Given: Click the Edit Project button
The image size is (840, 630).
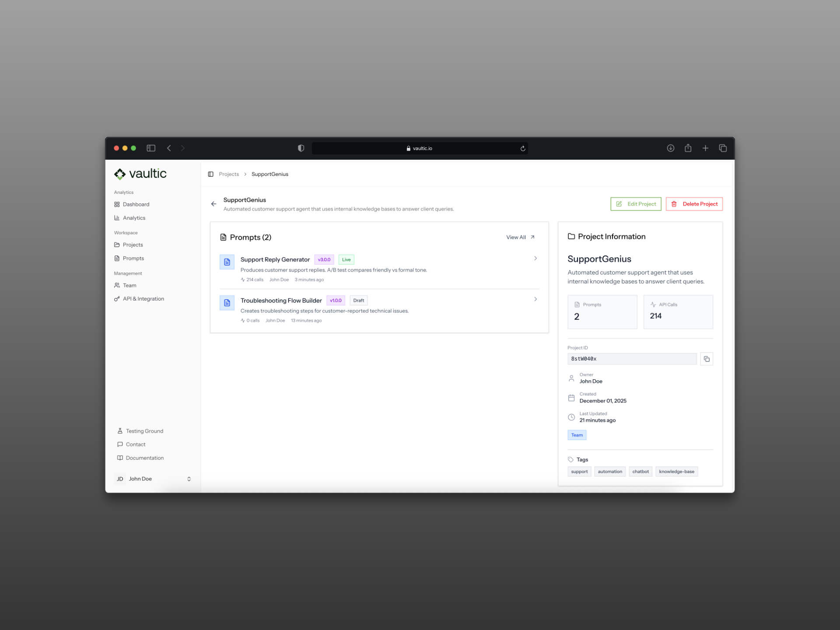Looking at the screenshot, I should [636, 203].
